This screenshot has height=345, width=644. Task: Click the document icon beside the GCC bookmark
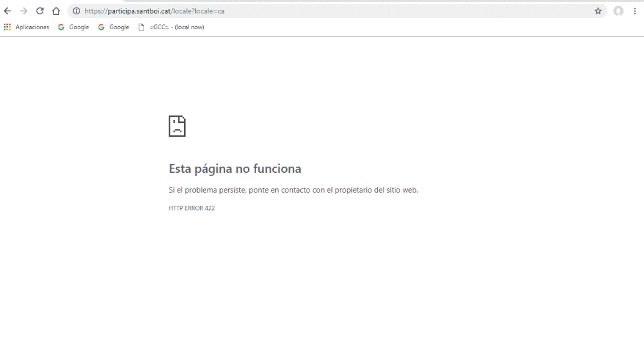point(141,27)
